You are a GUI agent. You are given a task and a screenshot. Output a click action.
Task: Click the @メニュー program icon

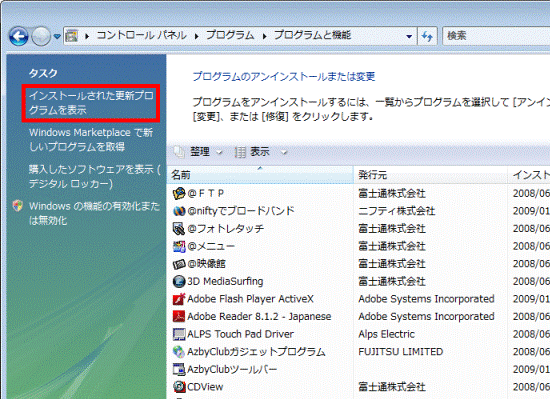coord(179,246)
